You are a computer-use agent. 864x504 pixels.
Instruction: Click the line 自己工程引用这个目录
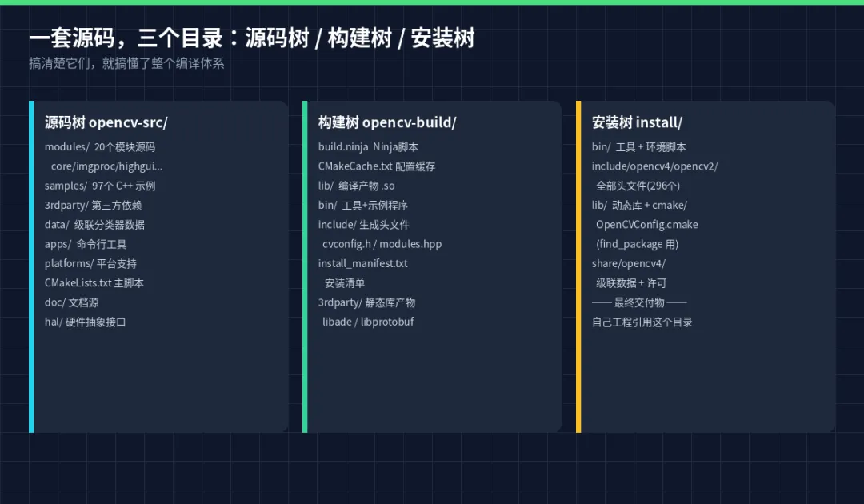(x=642, y=322)
